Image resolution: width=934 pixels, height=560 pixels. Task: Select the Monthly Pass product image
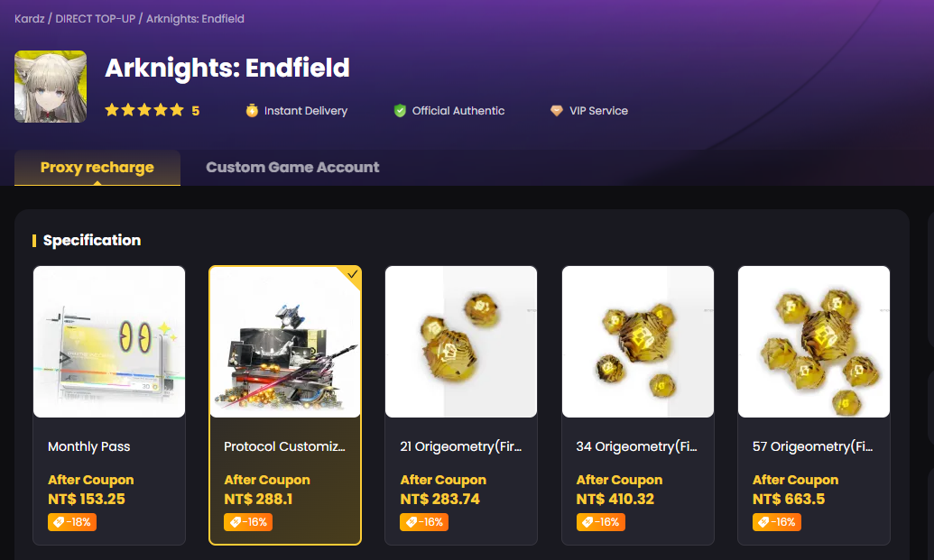point(109,342)
